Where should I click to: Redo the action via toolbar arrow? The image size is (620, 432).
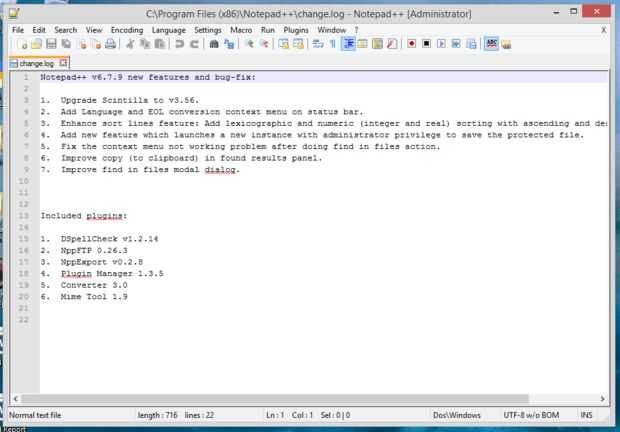(x=194, y=44)
